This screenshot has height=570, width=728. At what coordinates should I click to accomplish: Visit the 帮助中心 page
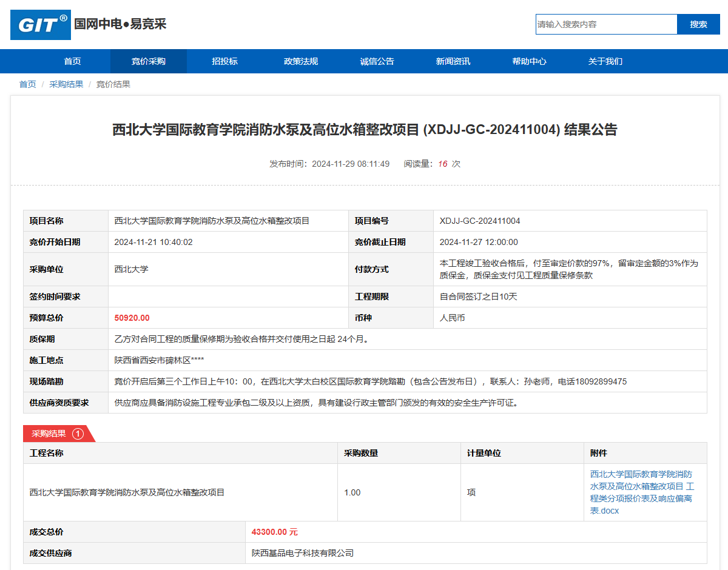pos(529,61)
